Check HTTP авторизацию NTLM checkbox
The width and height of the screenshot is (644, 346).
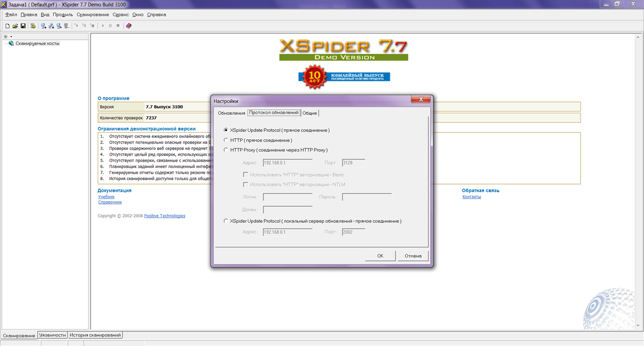[x=246, y=185]
